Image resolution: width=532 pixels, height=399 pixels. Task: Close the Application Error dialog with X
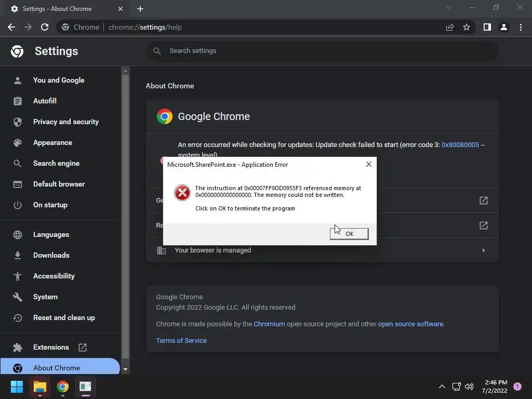369,164
